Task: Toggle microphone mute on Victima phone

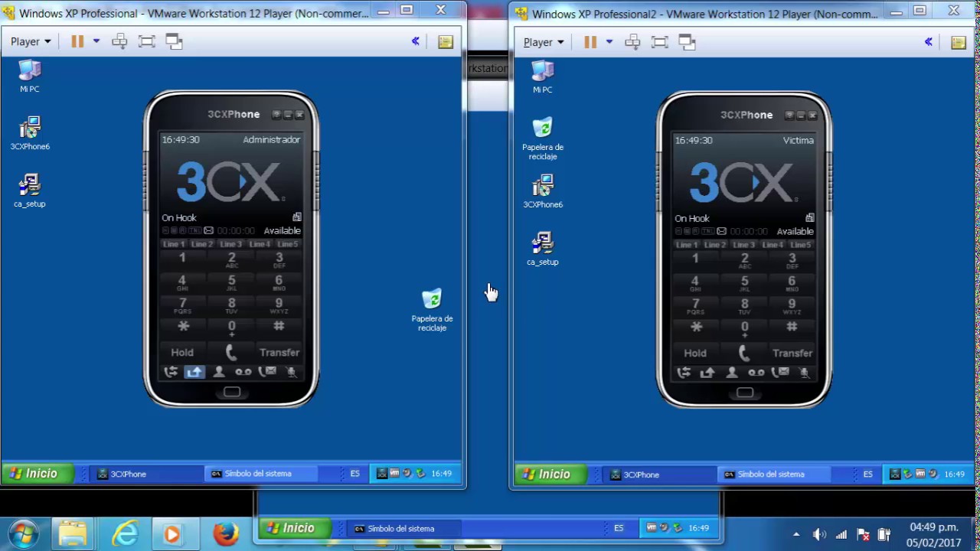Action: point(805,373)
